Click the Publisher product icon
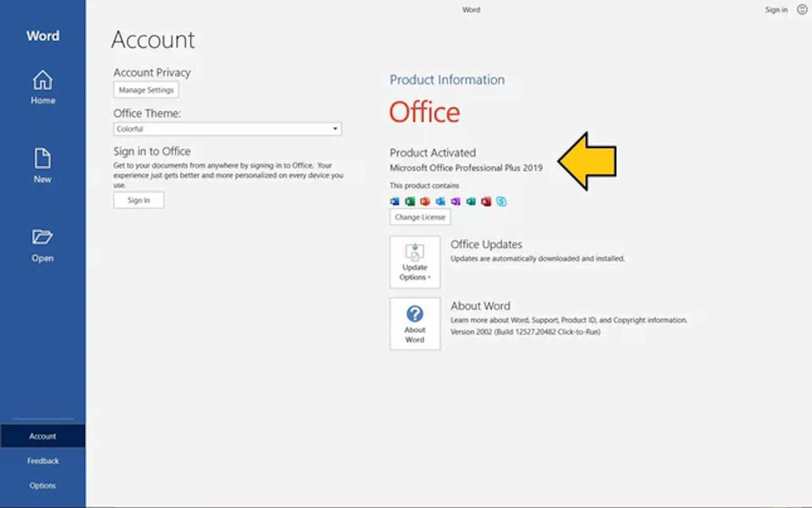The height and width of the screenshot is (508, 812). (x=471, y=201)
